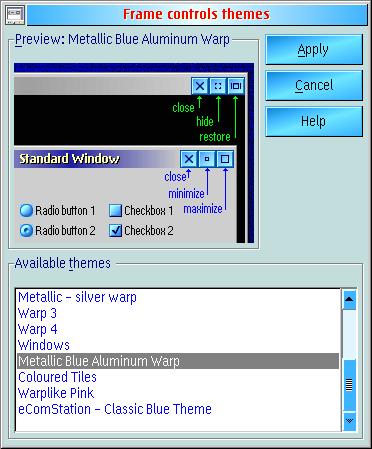This screenshot has width=372, height=449.
Task: Click Standard Window close X icon
Action: pos(189,159)
